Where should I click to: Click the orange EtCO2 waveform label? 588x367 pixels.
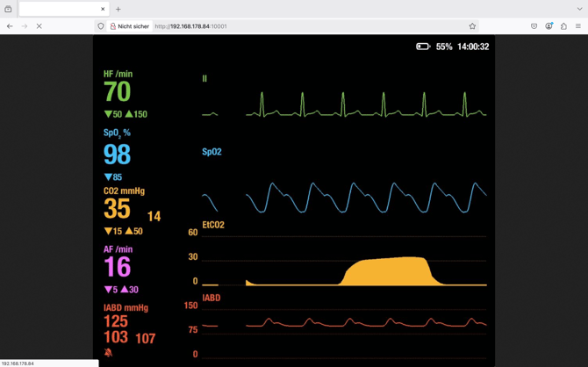point(212,225)
